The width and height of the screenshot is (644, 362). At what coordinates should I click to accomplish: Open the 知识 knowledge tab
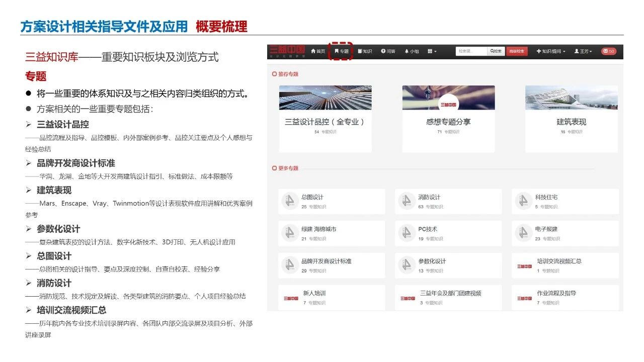(365, 51)
